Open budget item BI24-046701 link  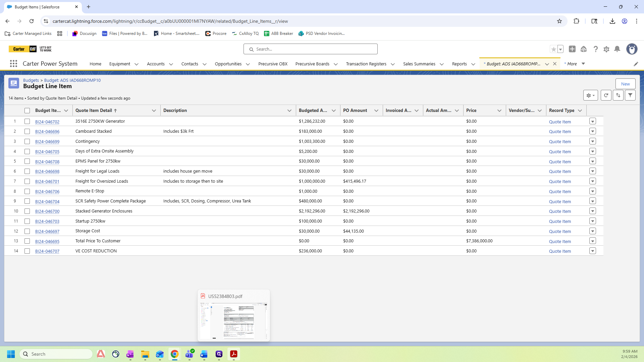coord(47,182)
